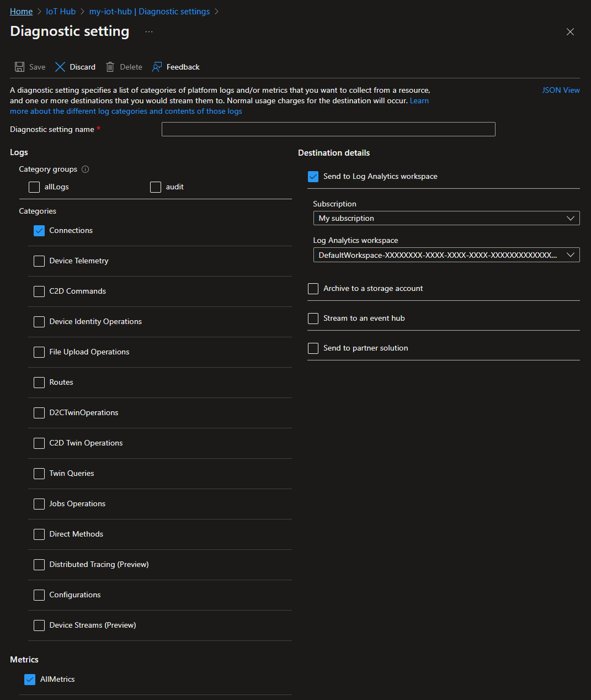Navigate to Home via breadcrumb
The image size is (591, 700).
(x=21, y=11)
